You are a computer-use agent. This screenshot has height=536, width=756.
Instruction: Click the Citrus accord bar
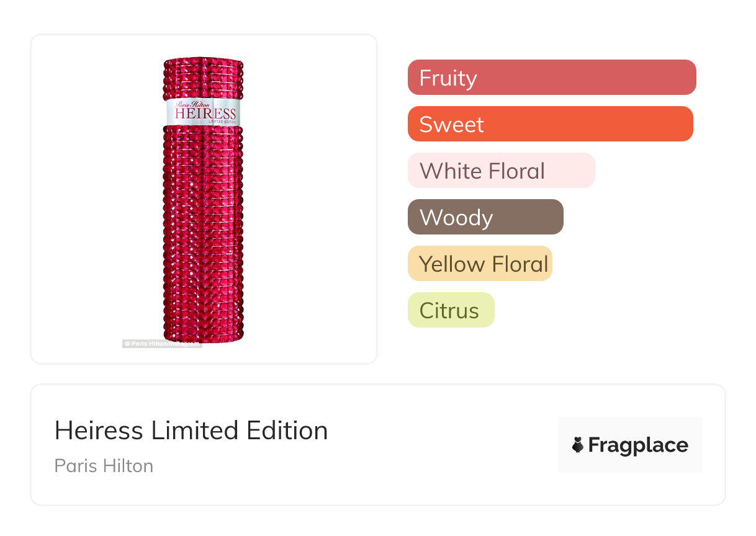coord(451,310)
